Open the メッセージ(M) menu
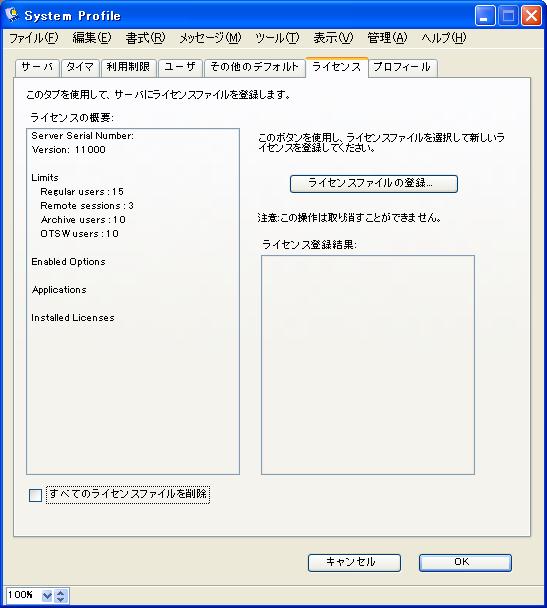Viewport: 547px width, 608px height. point(210,38)
